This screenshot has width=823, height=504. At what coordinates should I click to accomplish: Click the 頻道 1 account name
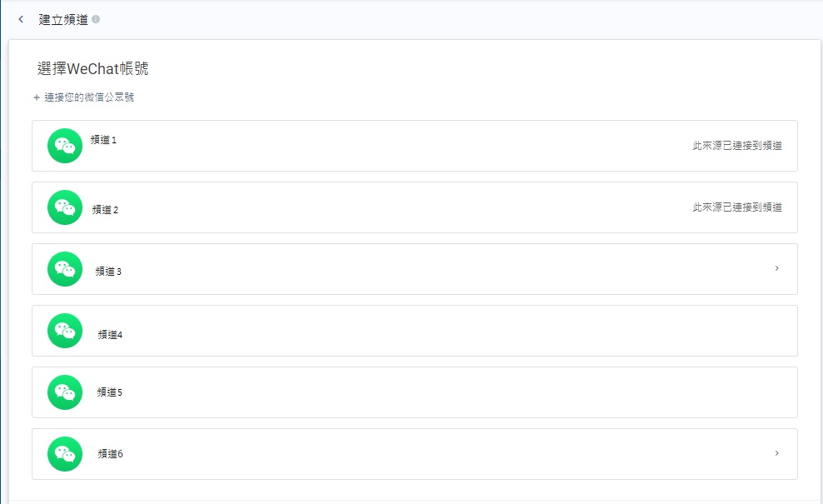coord(103,140)
